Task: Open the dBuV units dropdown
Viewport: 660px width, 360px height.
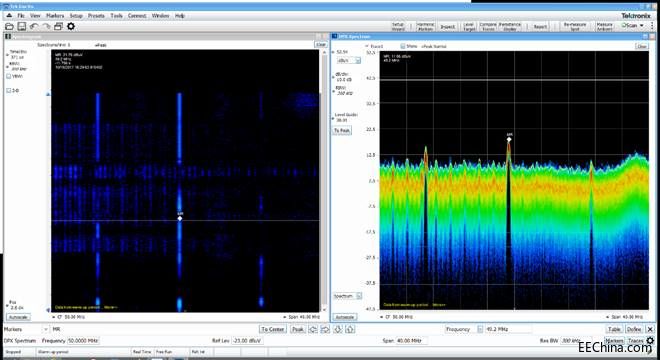Action: click(x=358, y=61)
